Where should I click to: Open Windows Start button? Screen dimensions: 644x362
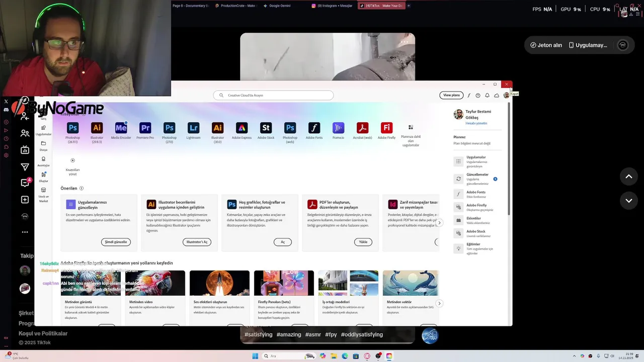click(255, 356)
